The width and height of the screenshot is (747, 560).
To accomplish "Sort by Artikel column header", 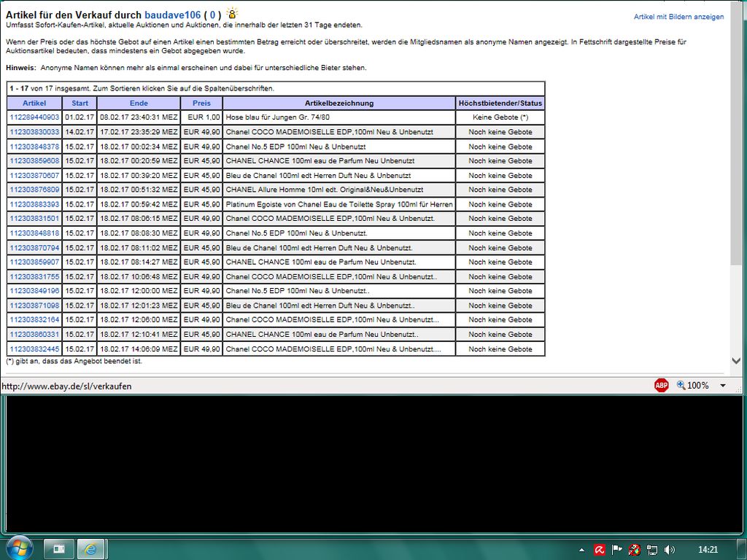I will pyautogui.click(x=34, y=103).
